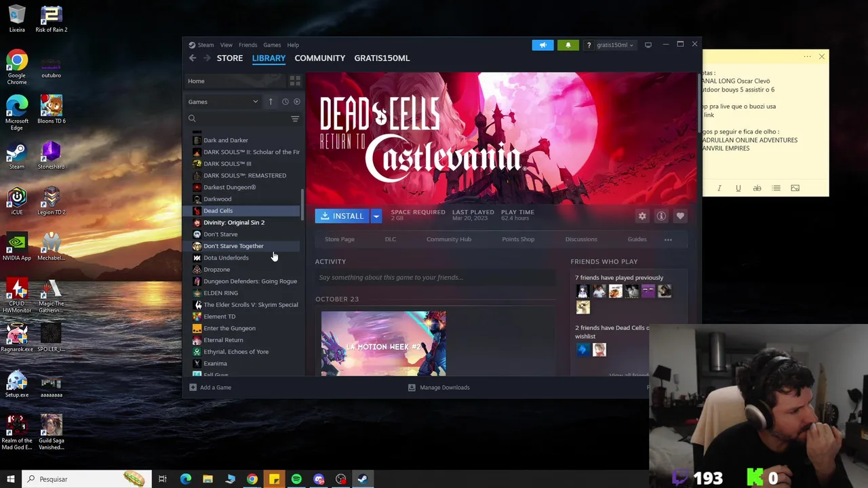
Task: Select DARK SOULS III in library
Action: [227, 163]
